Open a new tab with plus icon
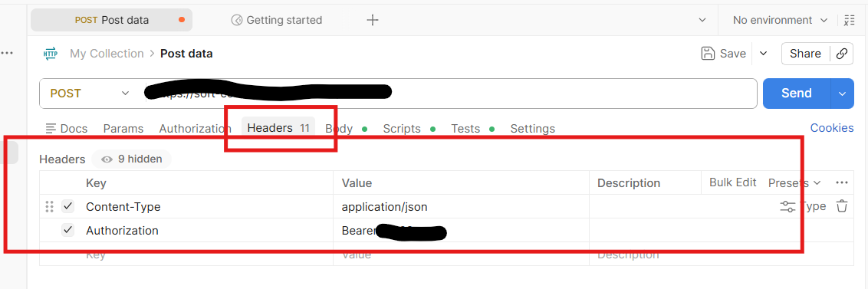Viewport: 868px width, 289px height. [373, 20]
